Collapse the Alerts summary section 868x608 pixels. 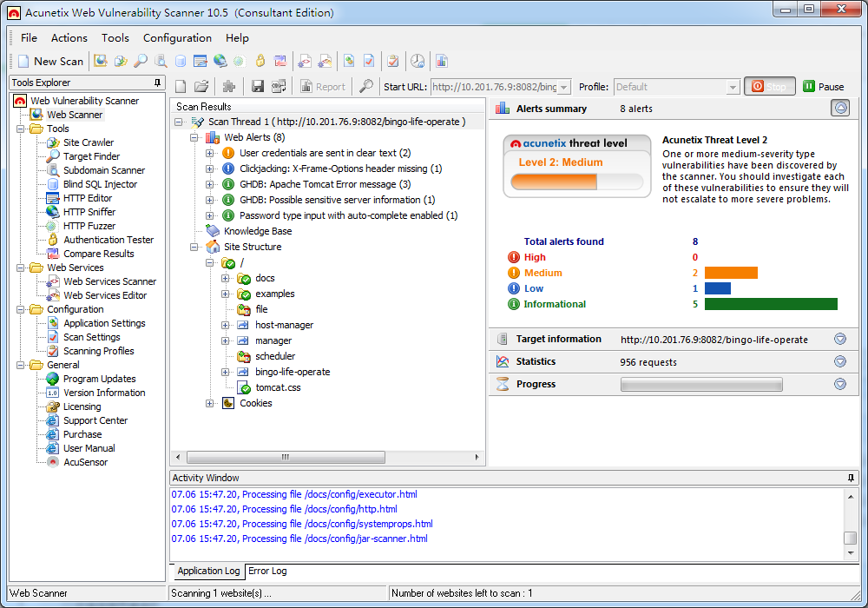[x=840, y=108]
